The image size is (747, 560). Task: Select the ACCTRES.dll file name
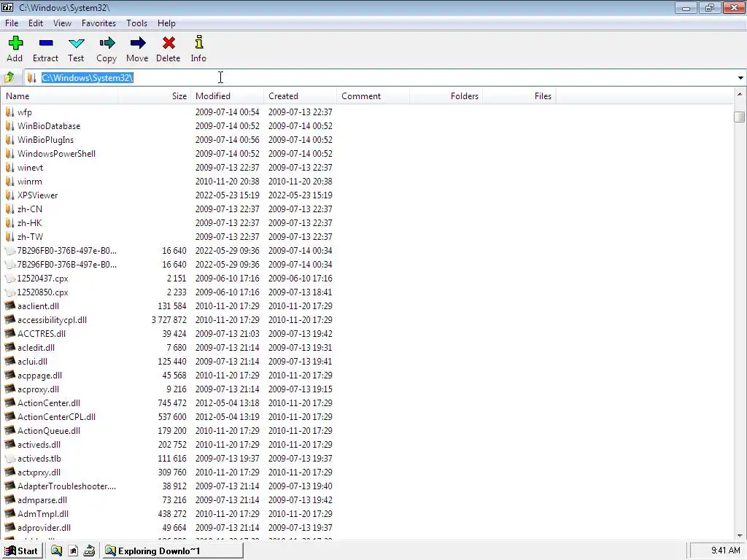(42, 334)
